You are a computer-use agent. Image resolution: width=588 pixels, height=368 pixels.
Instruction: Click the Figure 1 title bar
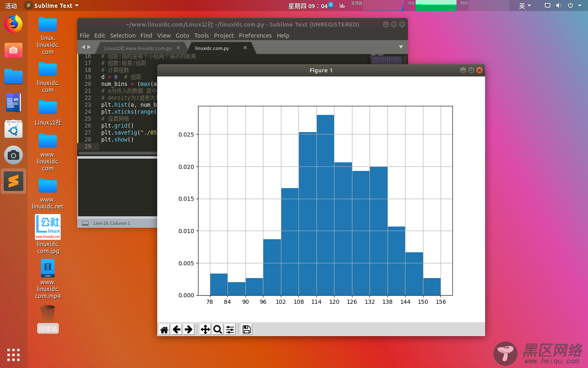point(321,70)
